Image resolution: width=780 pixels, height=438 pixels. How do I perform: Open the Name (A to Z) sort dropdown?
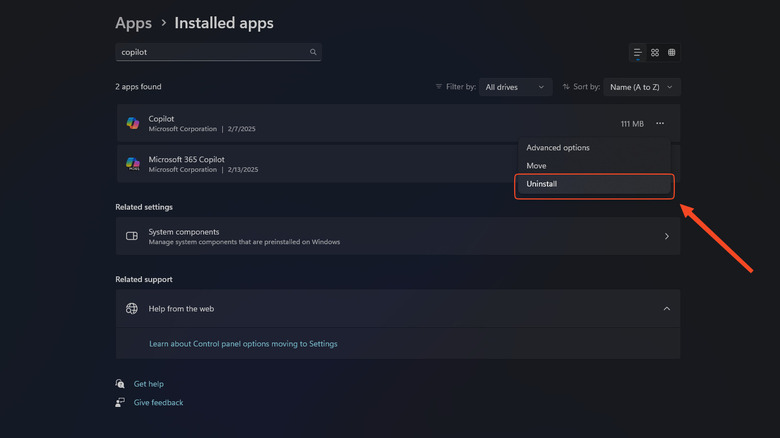click(x=642, y=87)
